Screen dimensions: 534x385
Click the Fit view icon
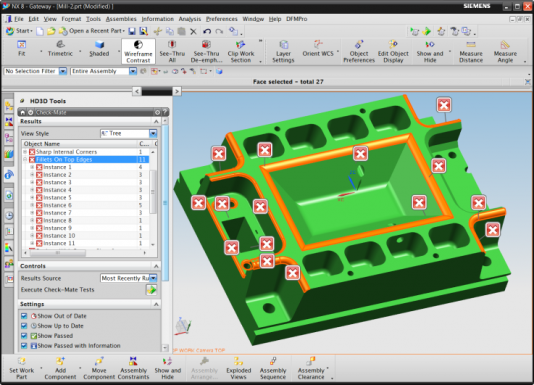pos(21,48)
